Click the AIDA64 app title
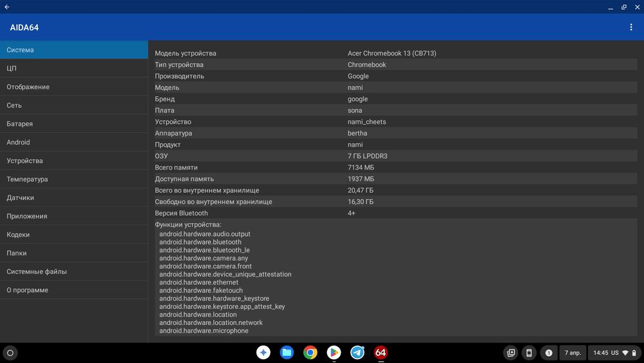The height and width of the screenshot is (363, 644). (24, 28)
